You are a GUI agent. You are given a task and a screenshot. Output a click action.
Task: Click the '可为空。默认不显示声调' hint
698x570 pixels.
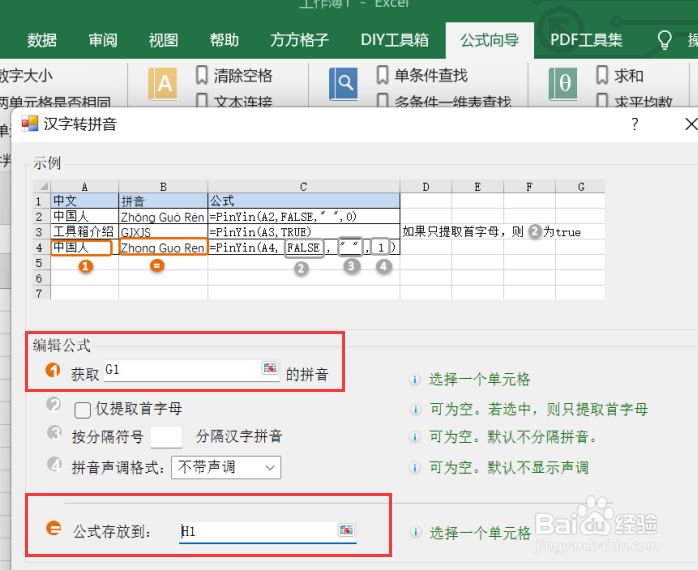pyautogui.click(x=509, y=468)
